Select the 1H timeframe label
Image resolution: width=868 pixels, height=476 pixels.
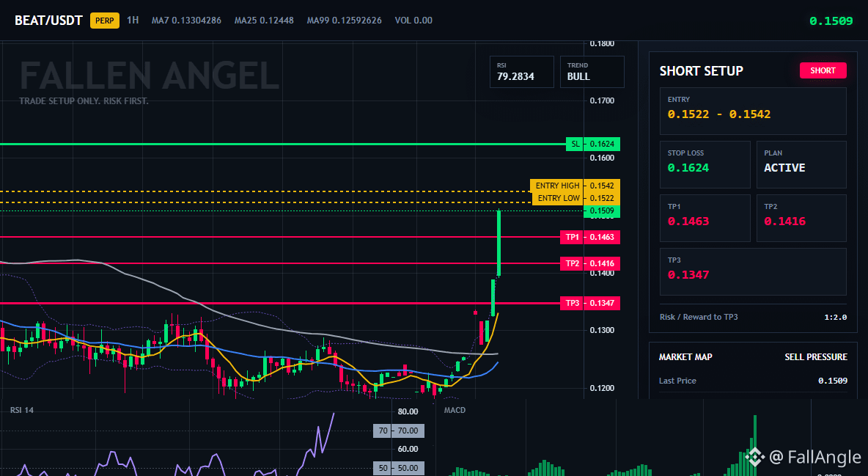click(133, 21)
